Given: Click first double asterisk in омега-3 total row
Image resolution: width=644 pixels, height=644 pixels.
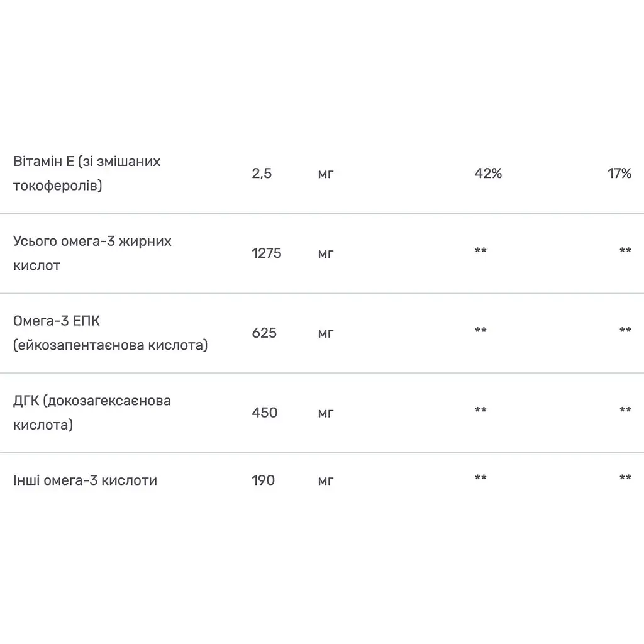Looking at the screenshot, I should coord(480,250).
